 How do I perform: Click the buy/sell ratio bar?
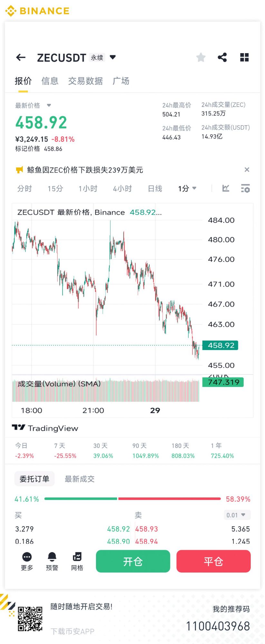132,499
